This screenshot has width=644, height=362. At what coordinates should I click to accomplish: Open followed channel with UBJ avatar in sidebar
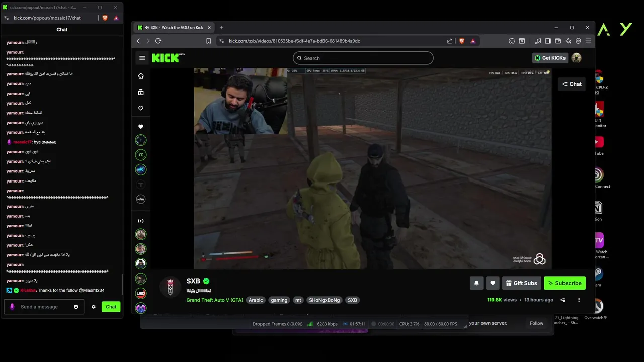(x=141, y=293)
